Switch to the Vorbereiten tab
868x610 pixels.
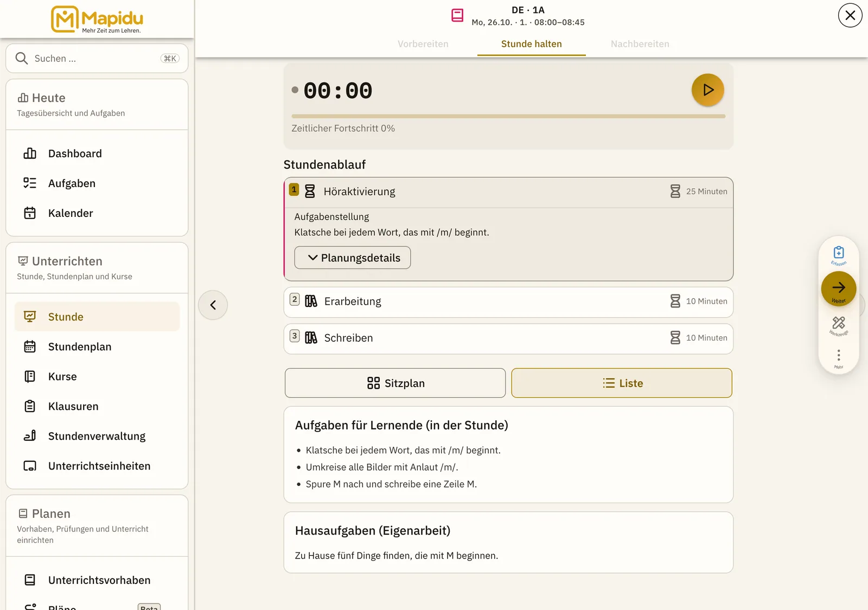[x=423, y=44]
